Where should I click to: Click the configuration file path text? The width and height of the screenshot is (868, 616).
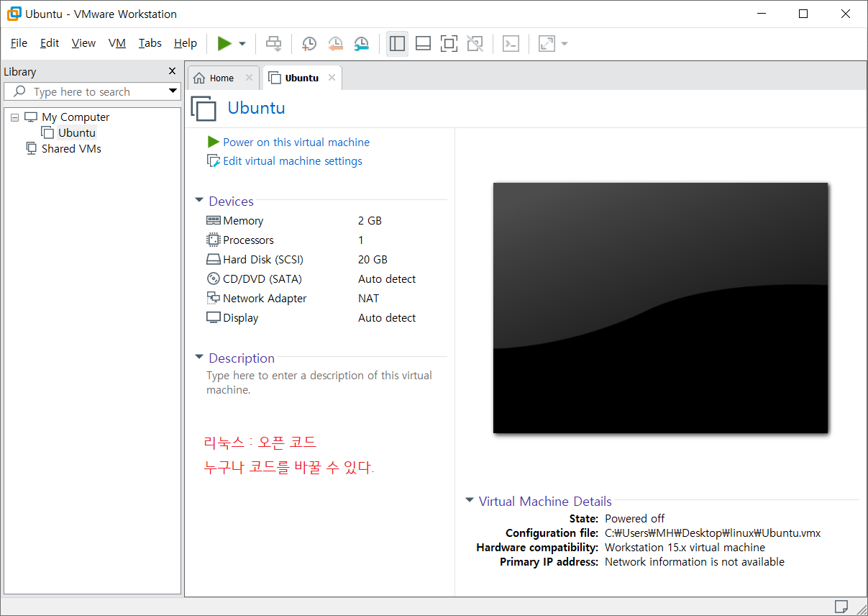pos(713,533)
